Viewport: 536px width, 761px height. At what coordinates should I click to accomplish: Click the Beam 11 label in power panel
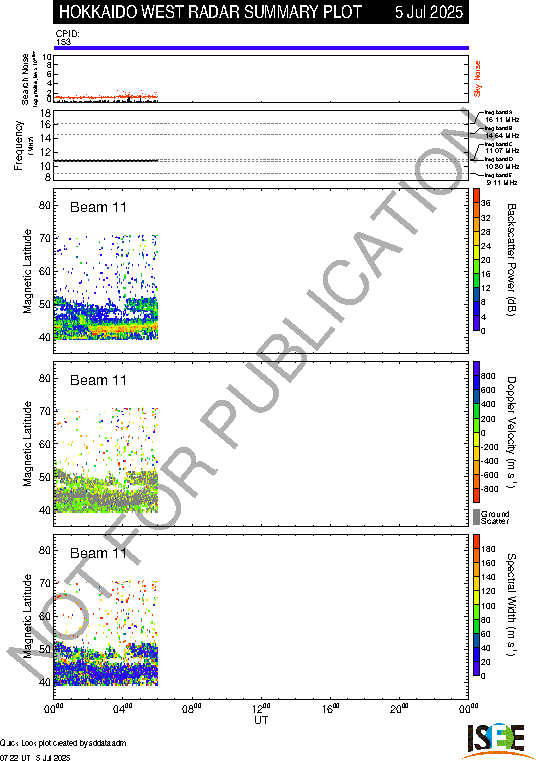pos(99,207)
